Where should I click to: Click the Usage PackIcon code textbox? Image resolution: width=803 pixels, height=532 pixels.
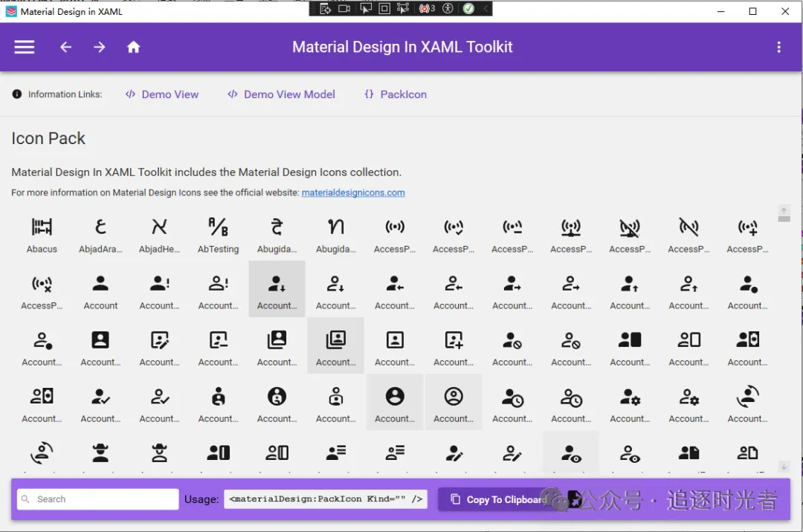click(x=326, y=499)
